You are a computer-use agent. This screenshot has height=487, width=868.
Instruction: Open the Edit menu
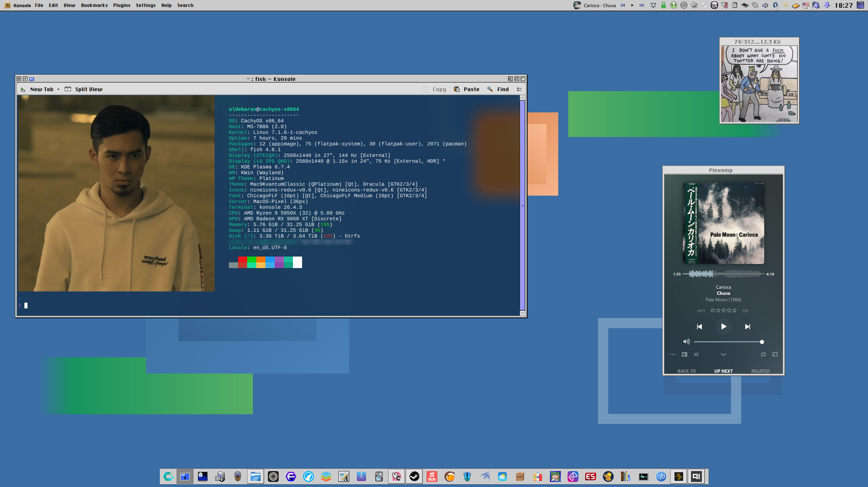click(53, 5)
